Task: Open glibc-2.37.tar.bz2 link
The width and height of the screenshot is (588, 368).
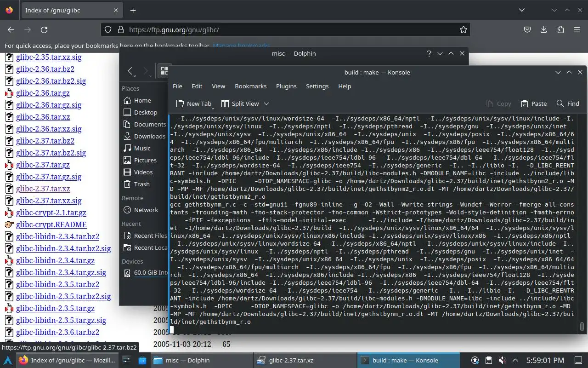Action: pyautogui.click(x=45, y=141)
